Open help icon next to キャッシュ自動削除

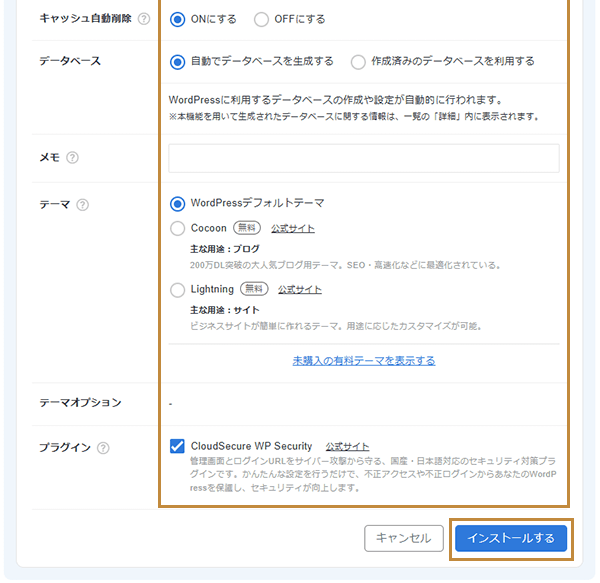[x=144, y=19]
